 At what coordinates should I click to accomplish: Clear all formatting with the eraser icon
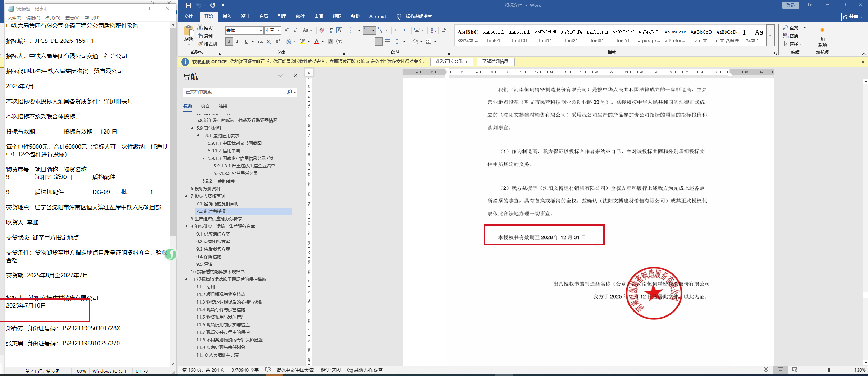(322, 31)
